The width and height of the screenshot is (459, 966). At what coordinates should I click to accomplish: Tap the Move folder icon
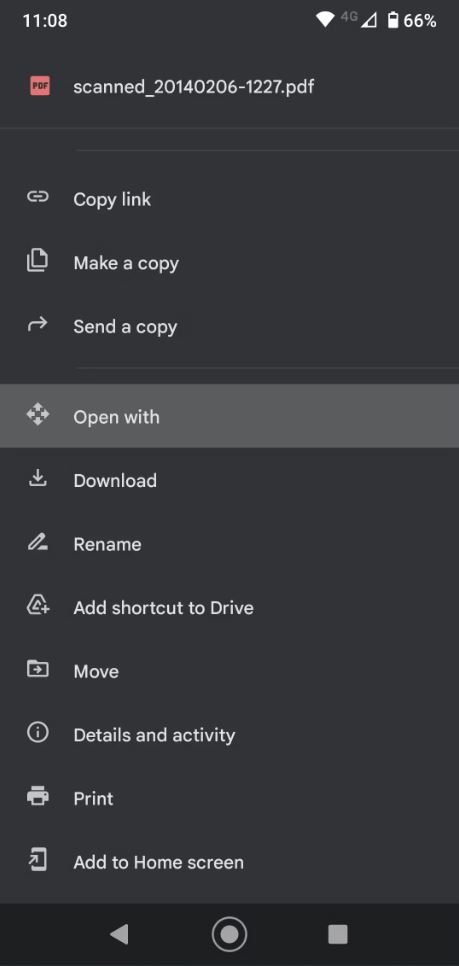pos(38,669)
